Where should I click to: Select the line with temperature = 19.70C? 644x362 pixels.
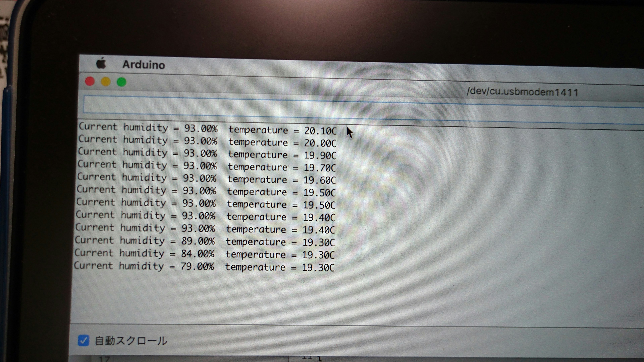pos(207,166)
